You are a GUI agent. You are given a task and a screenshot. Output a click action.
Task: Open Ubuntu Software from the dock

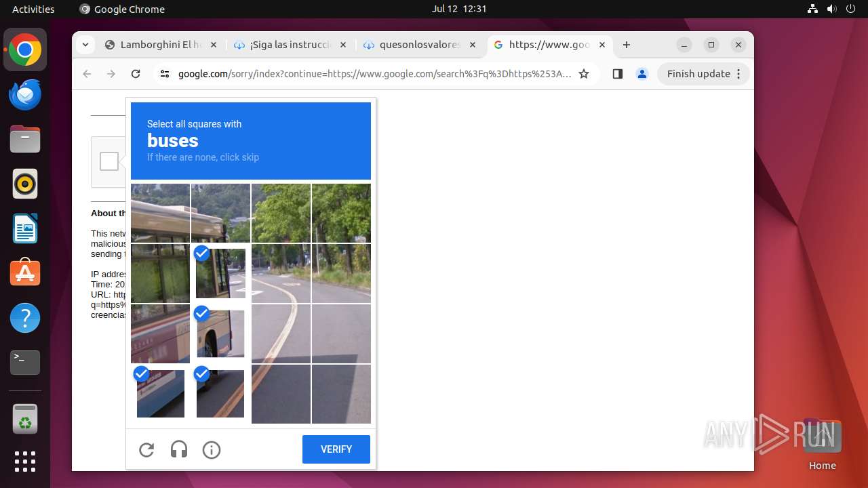tap(25, 273)
